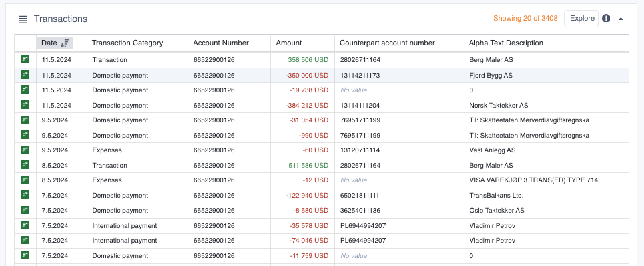
Task: Click the 'No value' cell on the -19 738 USD row
Action: (x=354, y=90)
